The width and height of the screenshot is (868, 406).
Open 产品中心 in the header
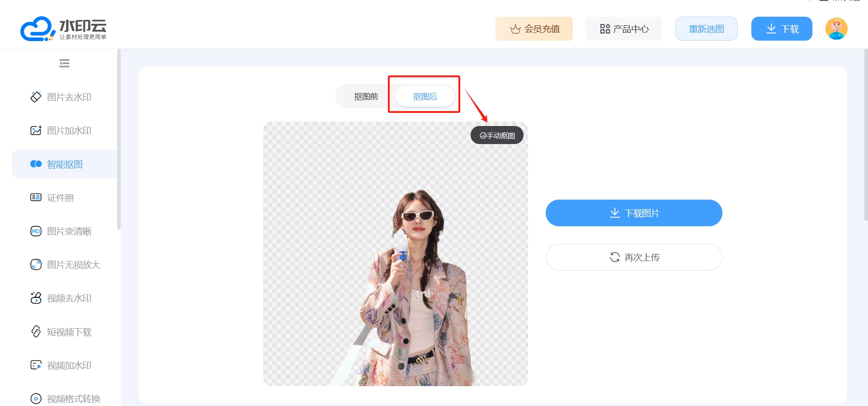[624, 29]
